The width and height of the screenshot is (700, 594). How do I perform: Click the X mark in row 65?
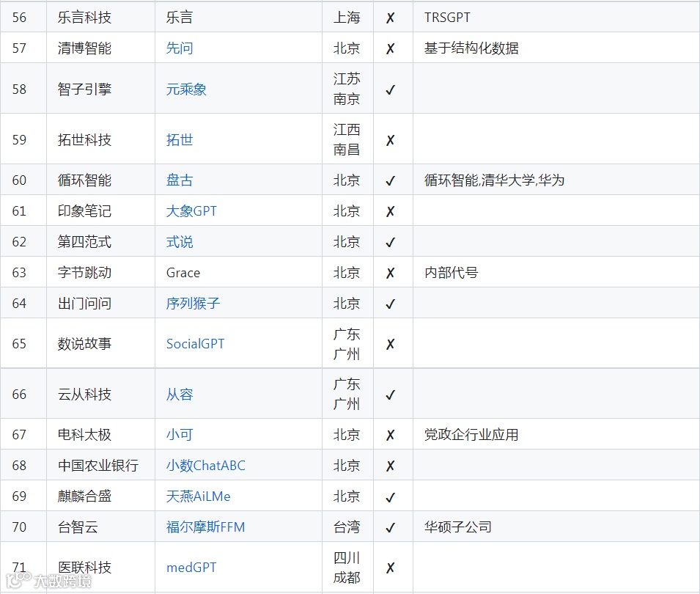click(x=390, y=345)
